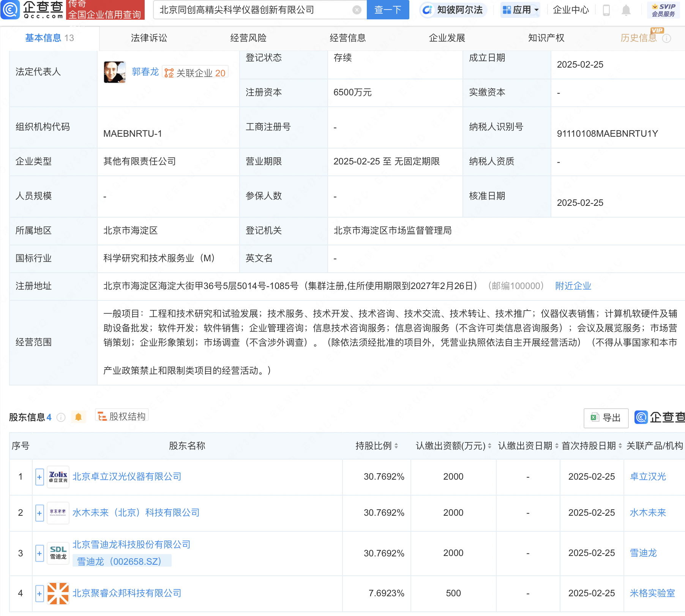685x616 pixels.
Task: Expand the 应用 dropdown menu
Action: click(x=520, y=10)
